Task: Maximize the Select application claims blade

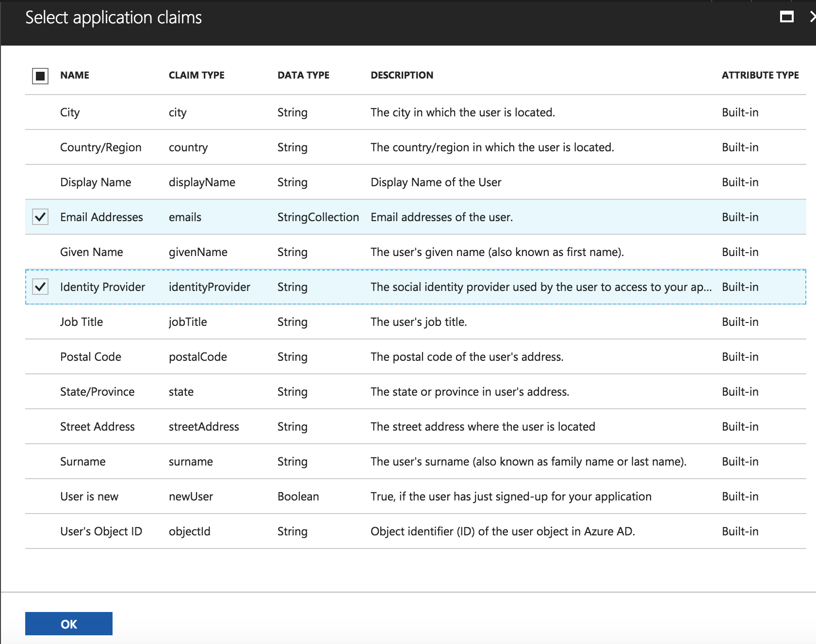Action: (786, 17)
